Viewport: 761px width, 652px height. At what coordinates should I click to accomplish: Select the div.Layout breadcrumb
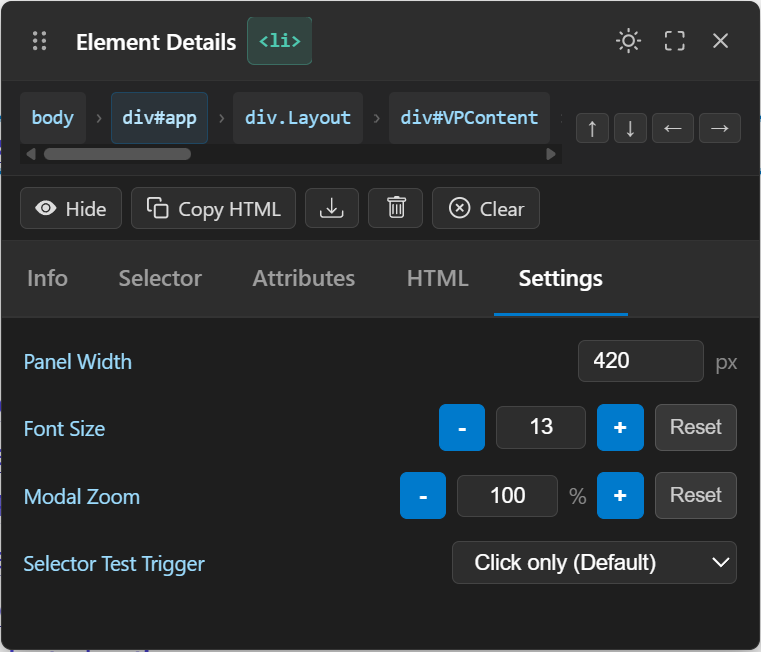click(x=298, y=117)
